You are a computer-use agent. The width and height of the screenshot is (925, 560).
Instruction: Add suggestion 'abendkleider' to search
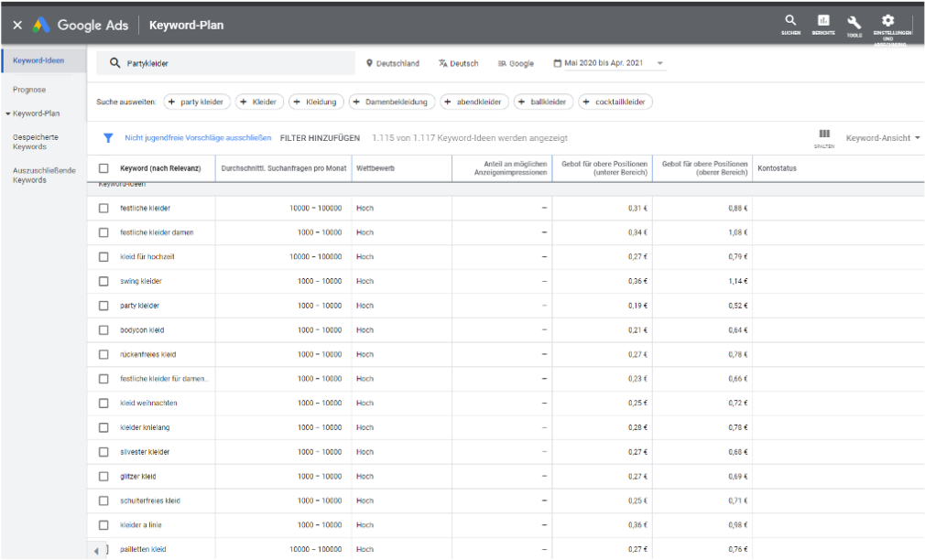pos(473,102)
